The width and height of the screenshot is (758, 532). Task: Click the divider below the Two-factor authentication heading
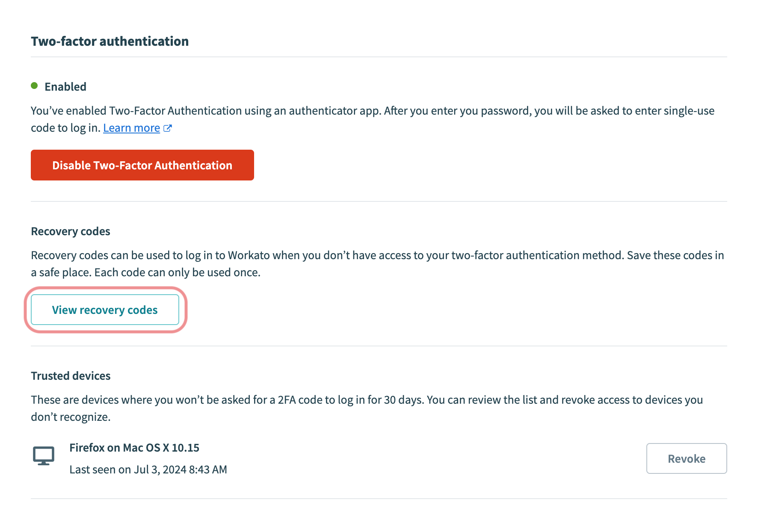[379, 57]
